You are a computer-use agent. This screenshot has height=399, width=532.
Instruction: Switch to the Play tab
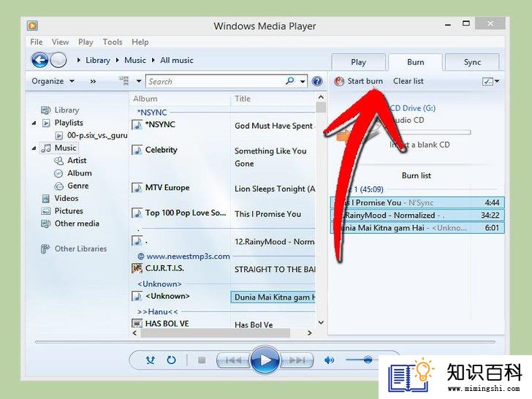[358, 62]
